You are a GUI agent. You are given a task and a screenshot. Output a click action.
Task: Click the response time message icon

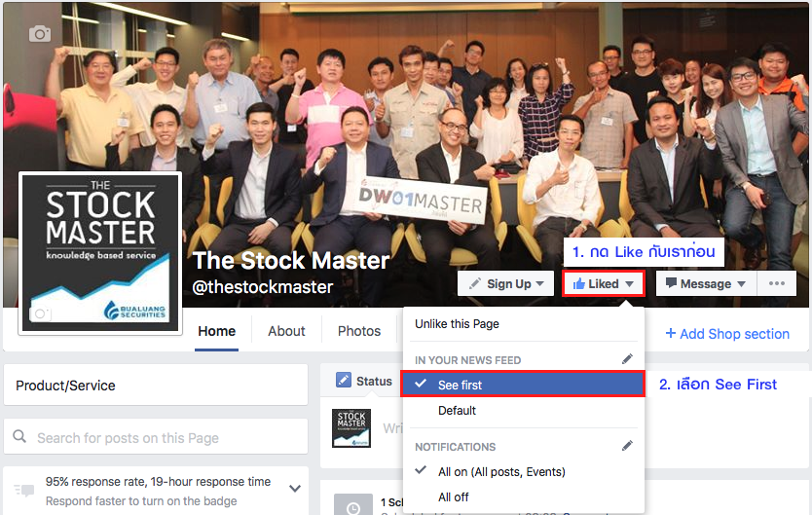pos(23,490)
